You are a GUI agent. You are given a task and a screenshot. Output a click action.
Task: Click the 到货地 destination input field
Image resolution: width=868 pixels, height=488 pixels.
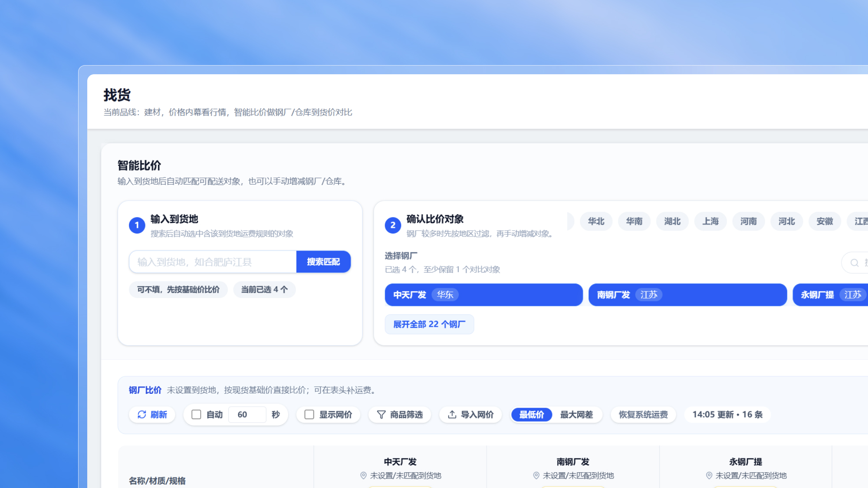(x=213, y=262)
